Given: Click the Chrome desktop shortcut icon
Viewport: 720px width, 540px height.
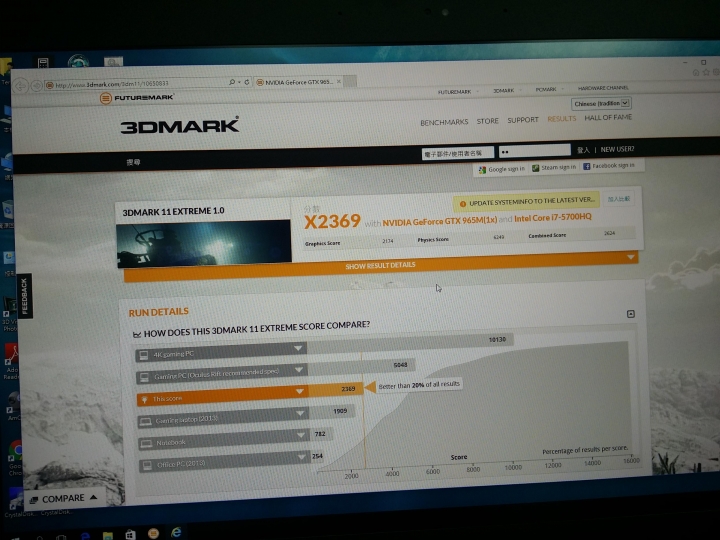Looking at the screenshot, I should [14, 451].
